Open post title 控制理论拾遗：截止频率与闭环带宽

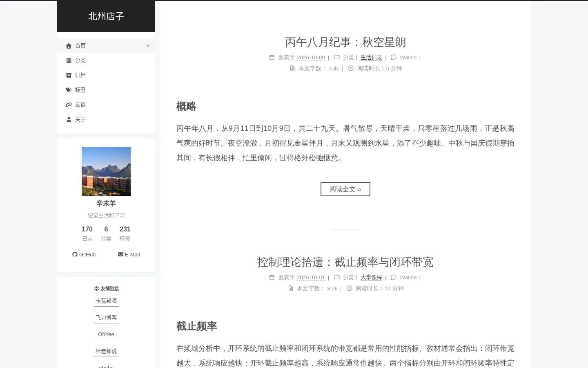click(x=345, y=262)
